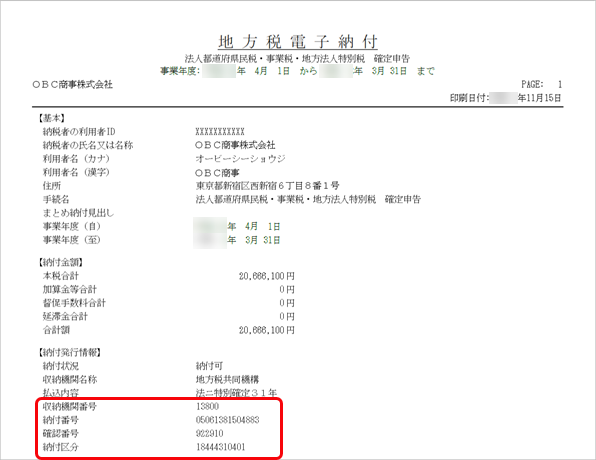The image size is (596, 460).
Task: Click the 【納付金額】 section heading
Action: tap(60, 262)
